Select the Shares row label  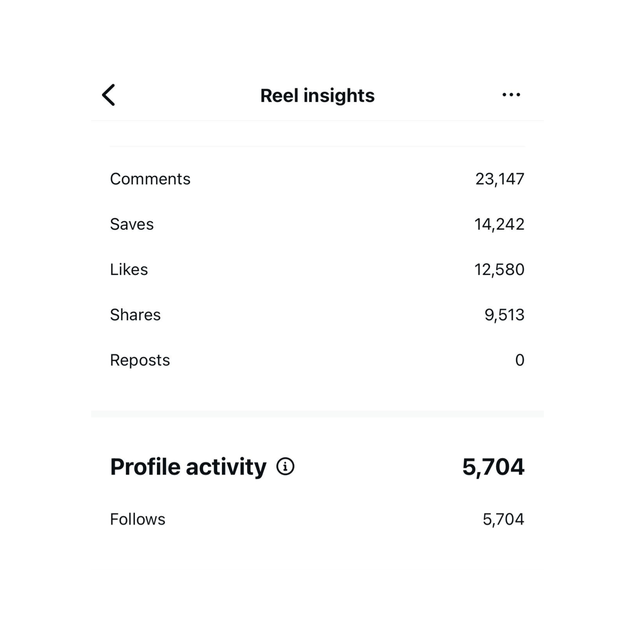pos(135,315)
